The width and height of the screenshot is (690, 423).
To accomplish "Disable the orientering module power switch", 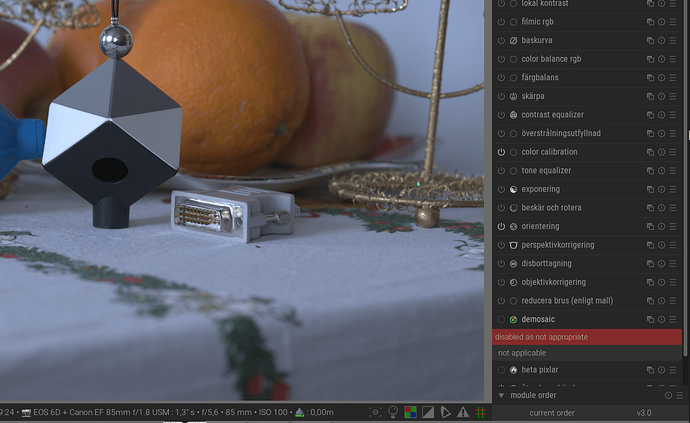I will 501,226.
